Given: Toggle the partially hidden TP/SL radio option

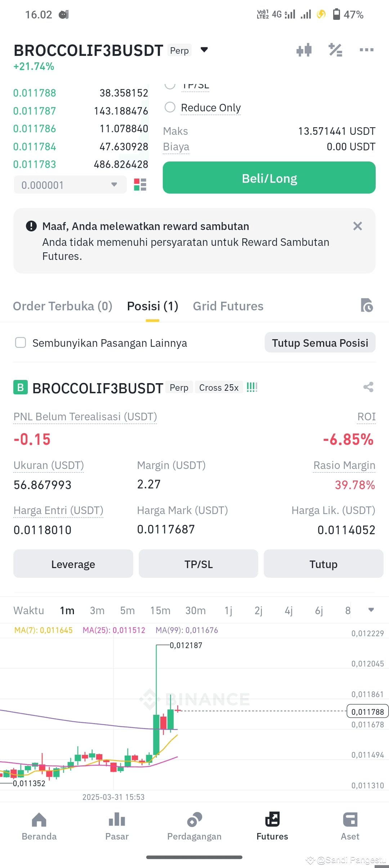Looking at the screenshot, I should [x=170, y=86].
